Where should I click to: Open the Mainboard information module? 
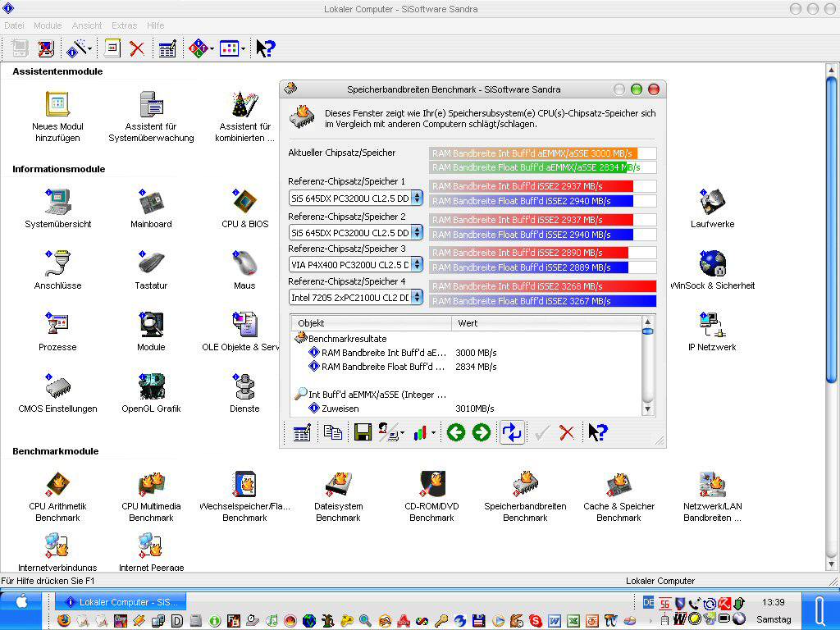(x=151, y=208)
